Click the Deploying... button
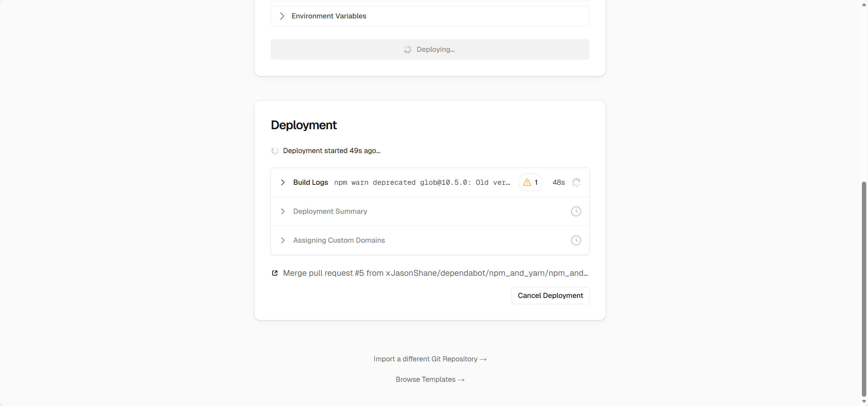Viewport: 868px width, 406px height. tap(430, 49)
